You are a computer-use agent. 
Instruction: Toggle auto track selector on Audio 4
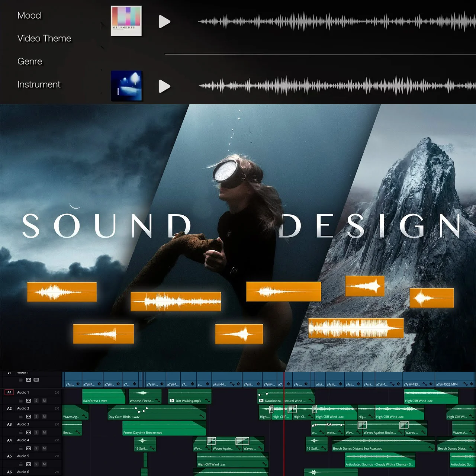(x=28, y=448)
